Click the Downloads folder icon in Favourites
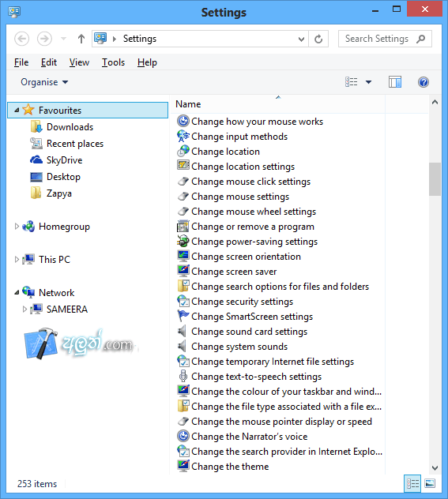This screenshot has height=499, width=448. pos(36,126)
